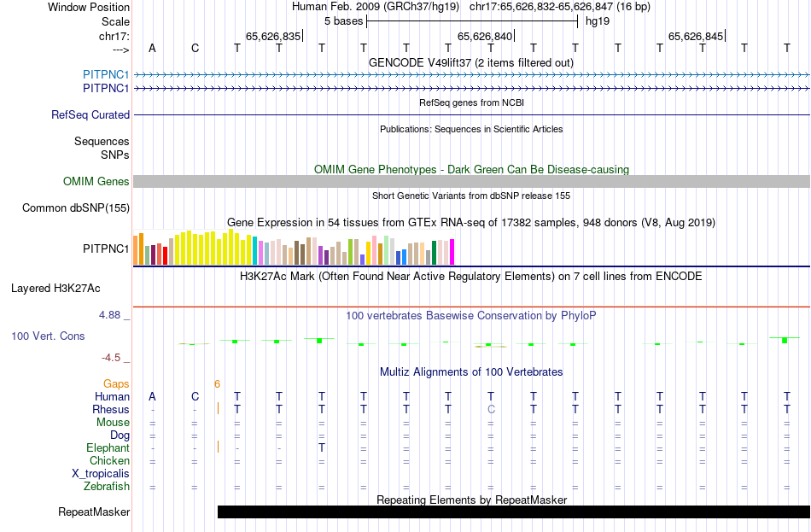This screenshot has width=811, height=532.
Task: Open the OMIM Gene Phenotypes track title
Action: click(472, 169)
